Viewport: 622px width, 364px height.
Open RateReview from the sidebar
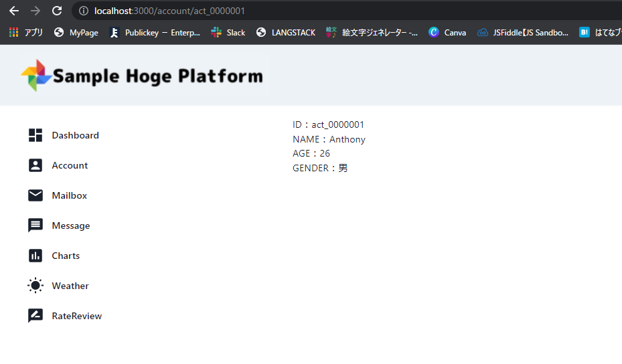[77, 316]
